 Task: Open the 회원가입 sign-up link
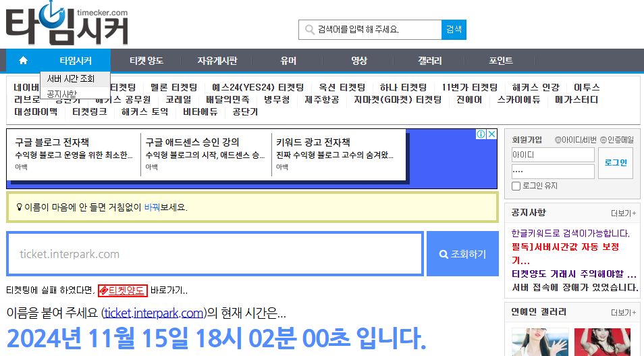pyautogui.click(x=527, y=141)
